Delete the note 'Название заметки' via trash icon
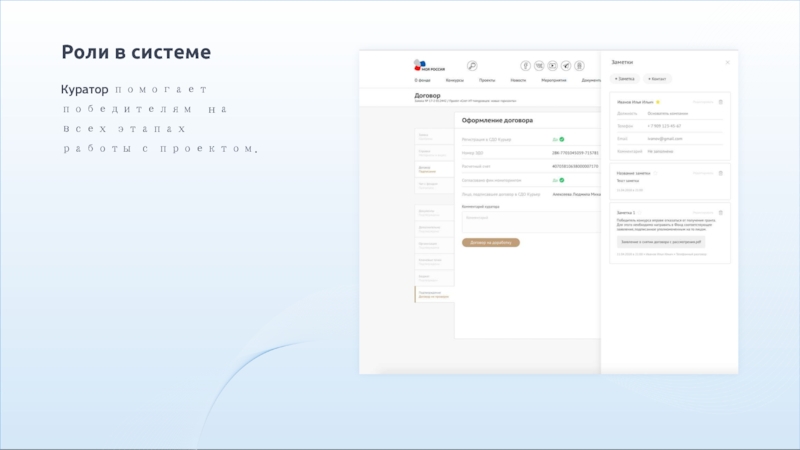 (721, 172)
